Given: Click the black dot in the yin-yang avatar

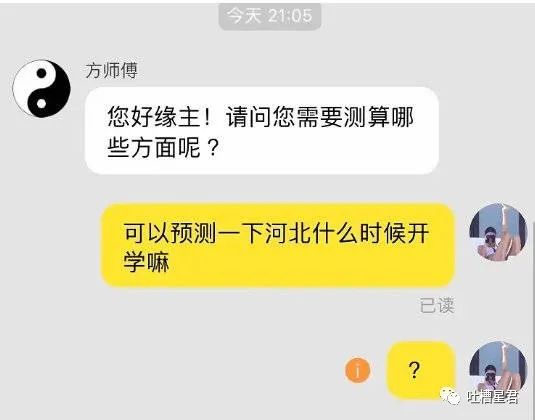Looking at the screenshot, I should [41, 73].
